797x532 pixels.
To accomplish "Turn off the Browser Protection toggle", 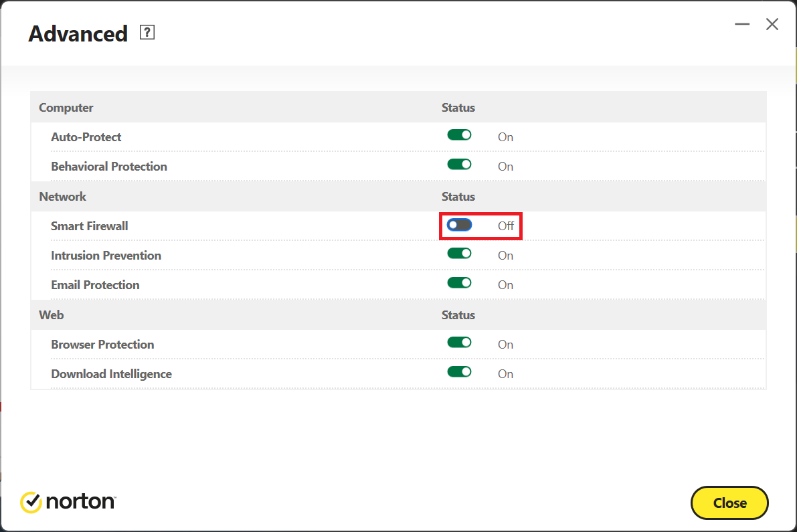I will coord(459,343).
